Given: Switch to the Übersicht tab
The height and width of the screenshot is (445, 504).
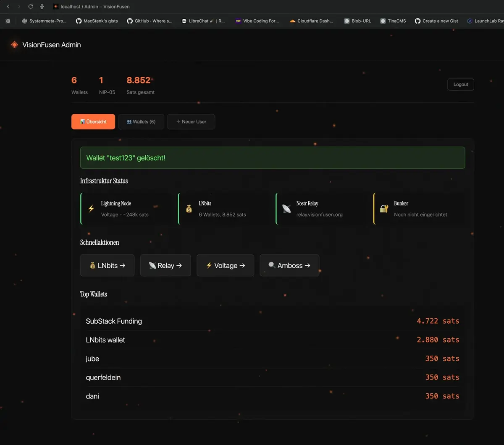Looking at the screenshot, I should [93, 122].
